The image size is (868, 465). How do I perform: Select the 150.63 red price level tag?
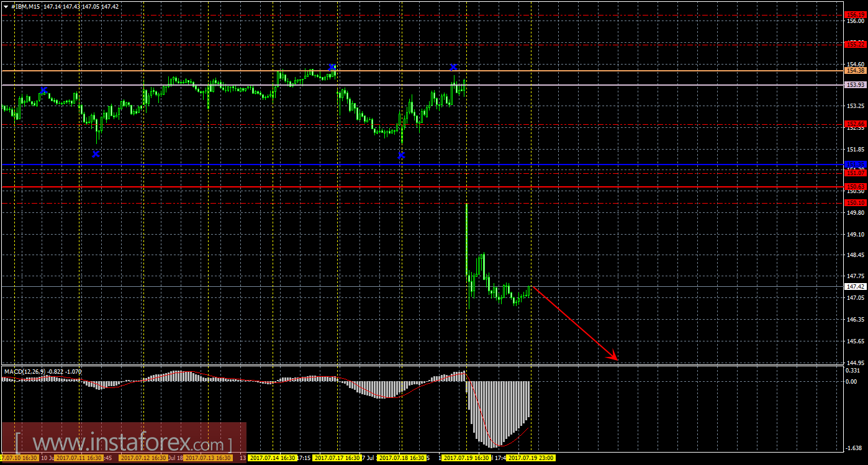[856, 186]
